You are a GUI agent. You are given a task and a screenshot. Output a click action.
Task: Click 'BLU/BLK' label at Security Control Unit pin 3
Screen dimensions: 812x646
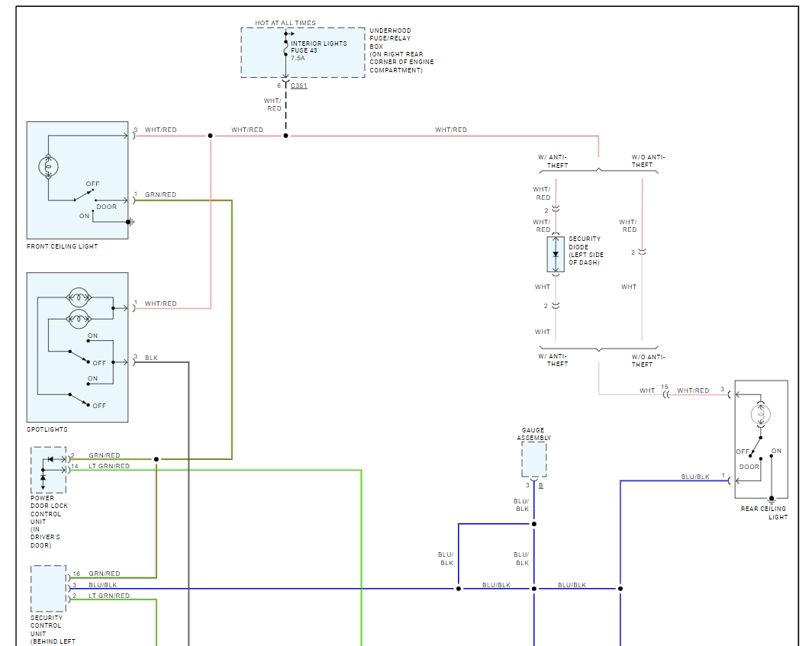102,585
